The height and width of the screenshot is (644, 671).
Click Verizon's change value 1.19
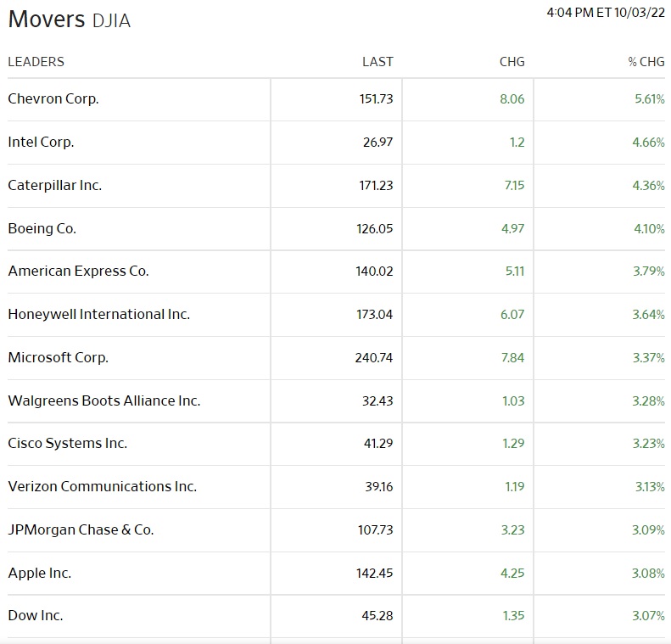point(515,486)
